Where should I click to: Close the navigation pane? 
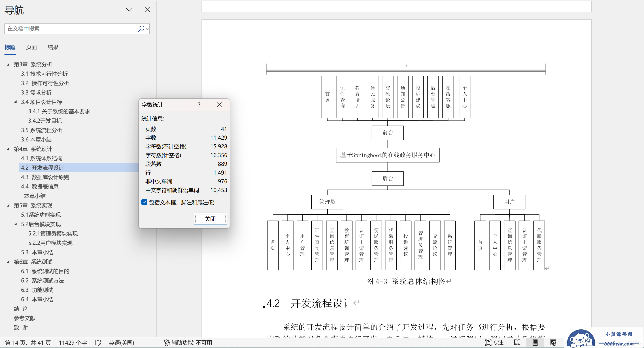pos(147,10)
